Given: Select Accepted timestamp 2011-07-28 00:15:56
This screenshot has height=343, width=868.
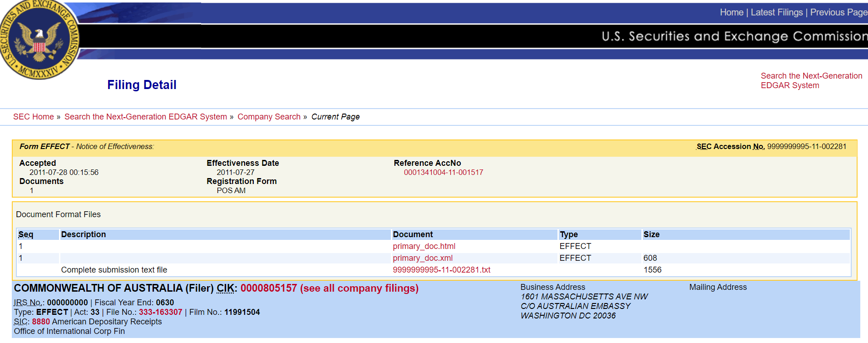Looking at the screenshot, I should click(64, 172).
